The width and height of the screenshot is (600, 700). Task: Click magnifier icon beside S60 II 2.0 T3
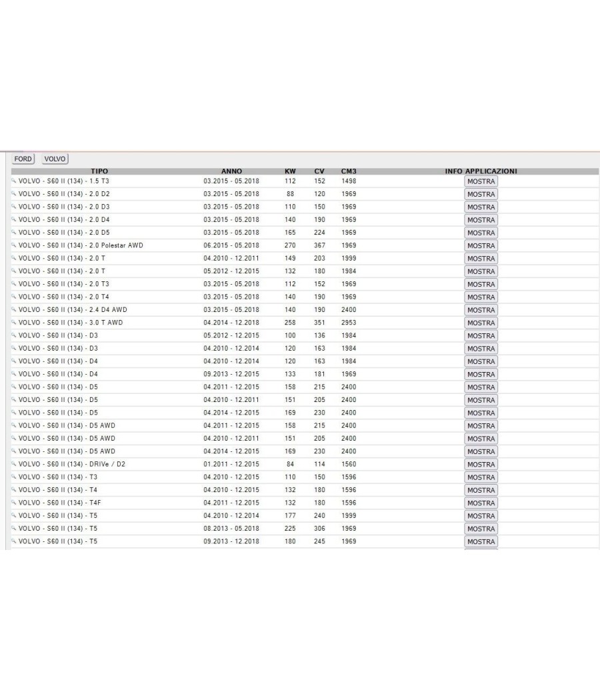[x=14, y=283]
